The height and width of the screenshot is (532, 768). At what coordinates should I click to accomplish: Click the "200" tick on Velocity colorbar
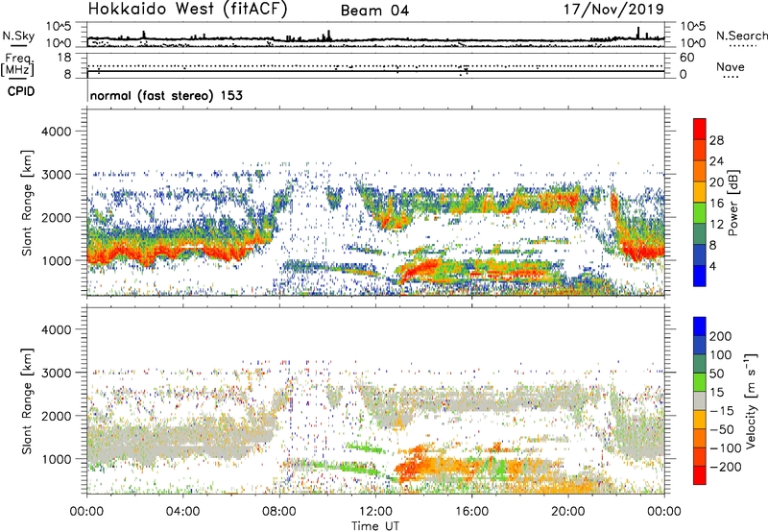(720, 336)
